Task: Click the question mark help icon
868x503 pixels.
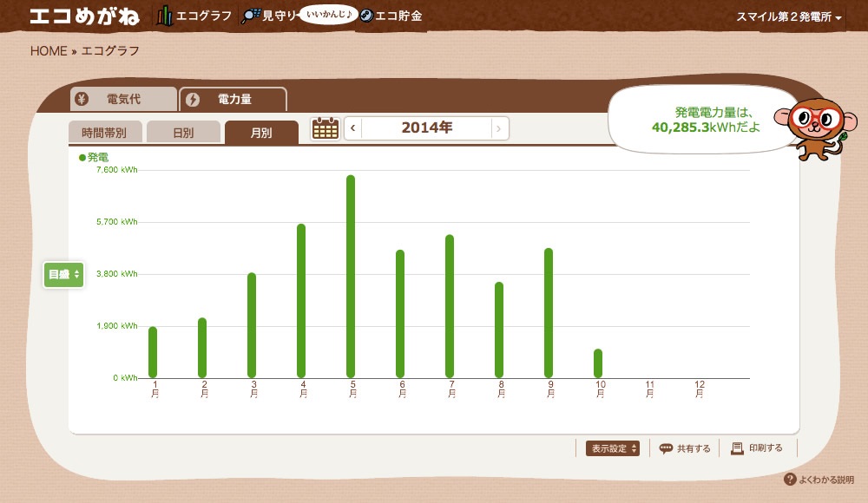Action: pyautogui.click(x=790, y=480)
